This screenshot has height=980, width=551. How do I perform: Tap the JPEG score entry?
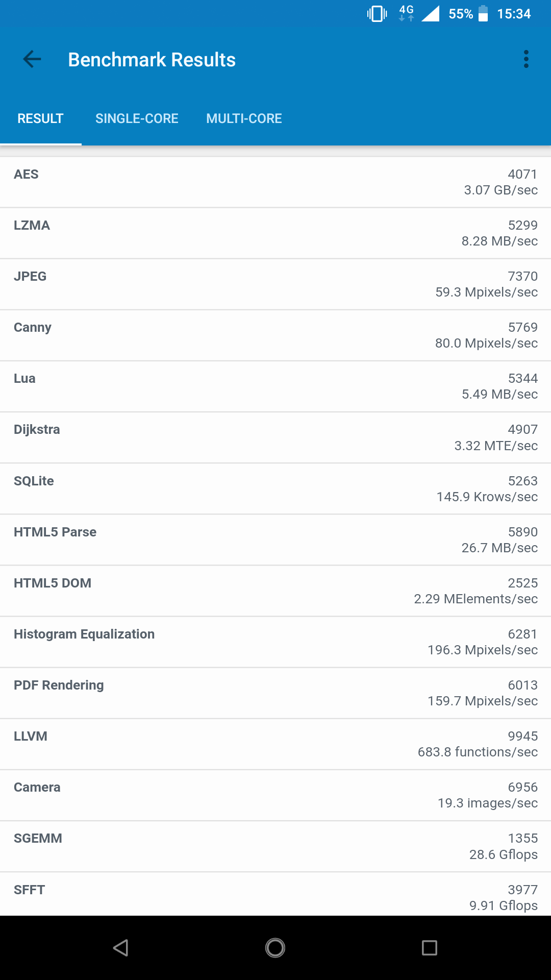click(275, 284)
